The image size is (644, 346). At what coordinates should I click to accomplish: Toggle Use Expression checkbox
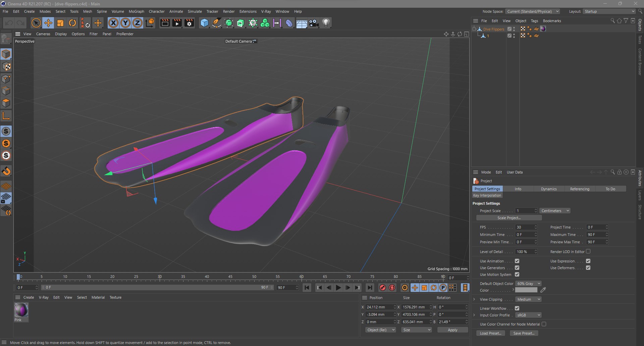coord(588,261)
